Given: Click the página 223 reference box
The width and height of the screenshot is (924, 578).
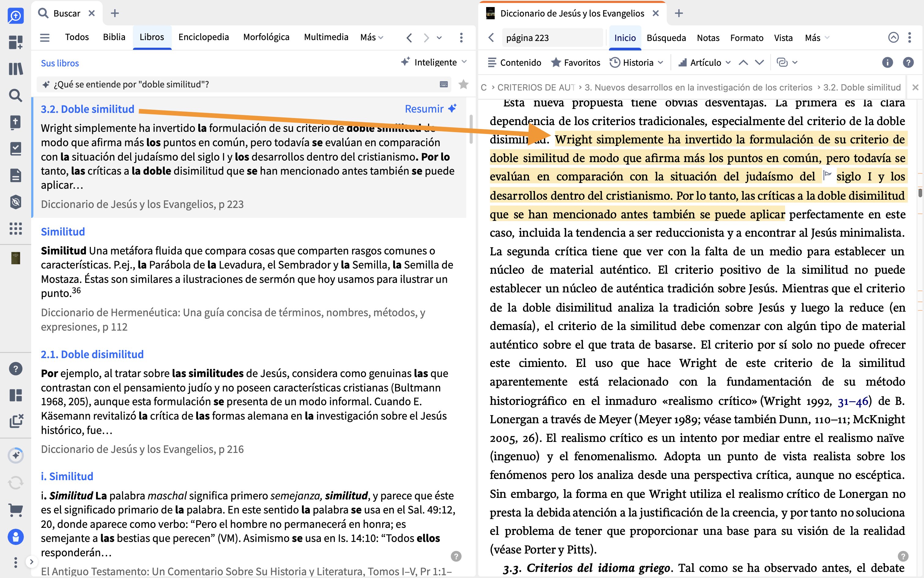Looking at the screenshot, I should pyautogui.click(x=552, y=38).
